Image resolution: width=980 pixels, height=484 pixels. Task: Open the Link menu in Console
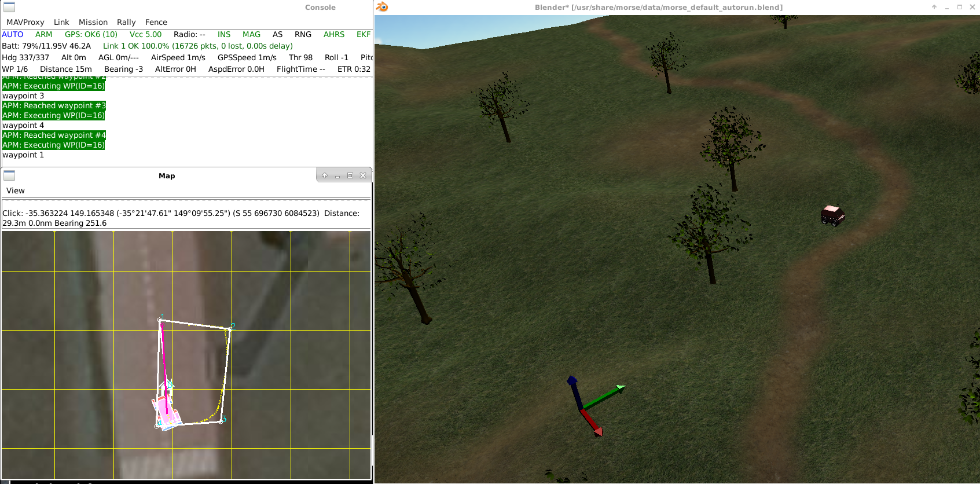[61, 22]
